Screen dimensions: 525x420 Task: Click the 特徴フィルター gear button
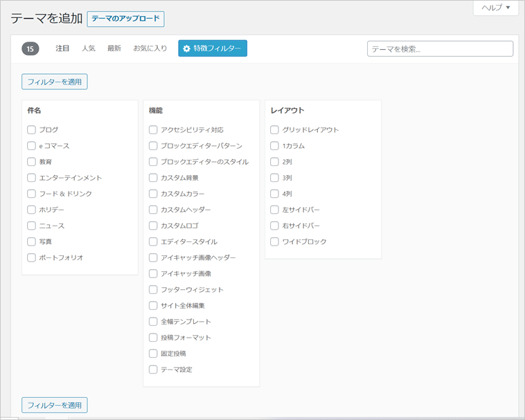[x=212, y=48]
